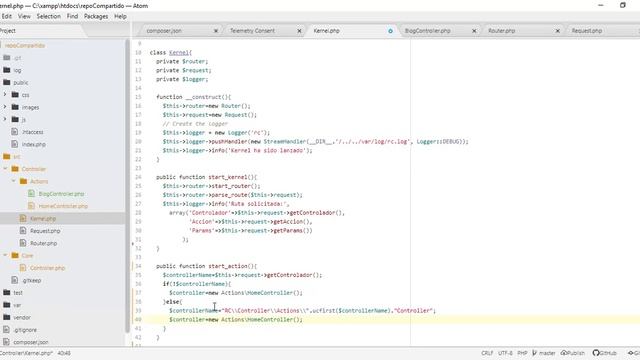
Task: Click the UTF-8 encoding selector
Action: 505,353
